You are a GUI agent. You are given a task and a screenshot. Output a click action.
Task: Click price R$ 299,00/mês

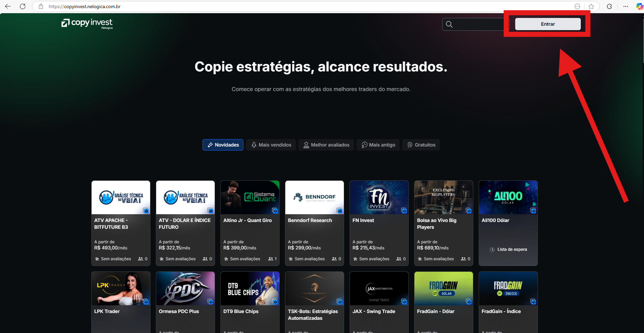[x=304, y=248]
